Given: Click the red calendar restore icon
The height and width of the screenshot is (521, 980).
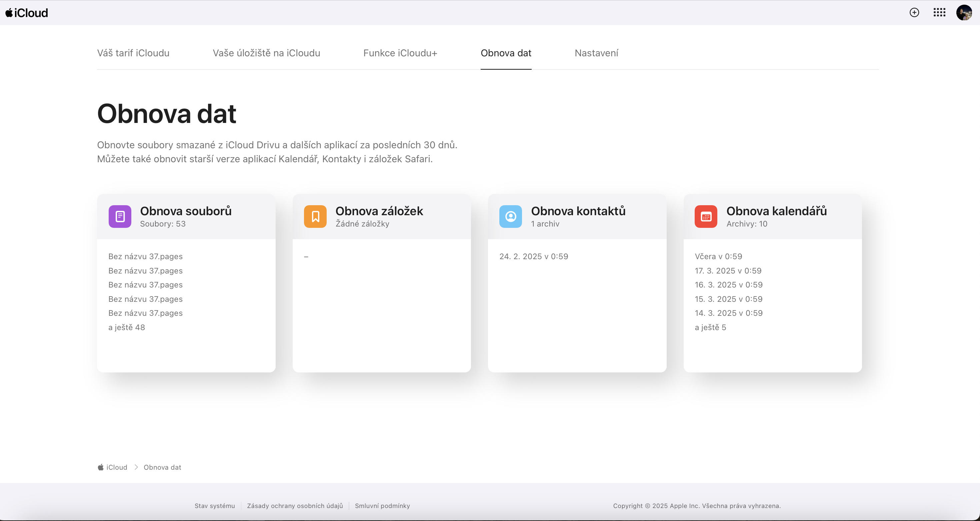Looking at the screenshot, I should point(706,217).
